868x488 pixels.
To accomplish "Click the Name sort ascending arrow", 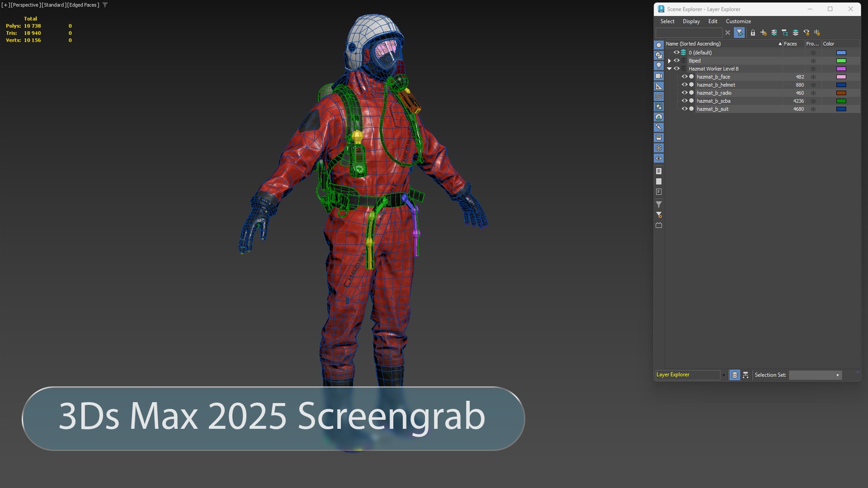I will pyautogui.click(x=780, y=44).
